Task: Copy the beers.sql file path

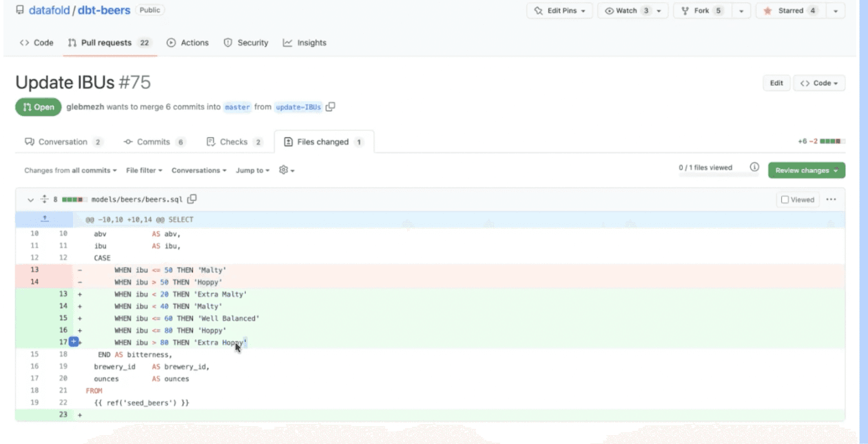Action: [191, 199]
